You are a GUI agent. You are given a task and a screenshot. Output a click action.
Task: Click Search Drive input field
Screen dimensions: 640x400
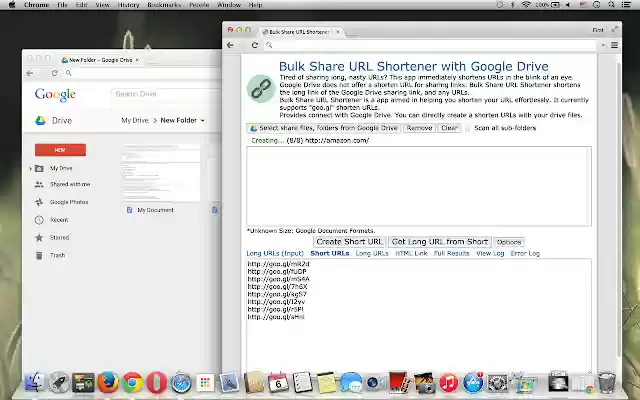pyautogui.click(x=165, y=94)
